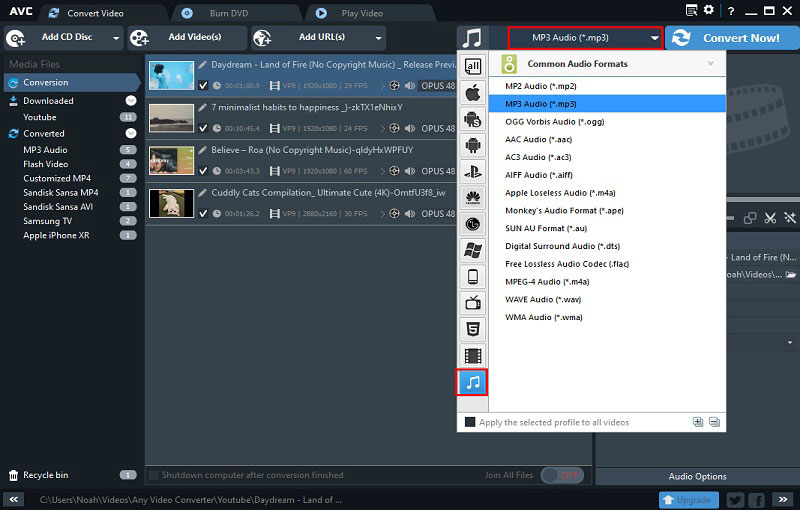This screenshot has width=800, height=510.
Task: Select the PlayStation devices category icon
Action: click(473, 172)
